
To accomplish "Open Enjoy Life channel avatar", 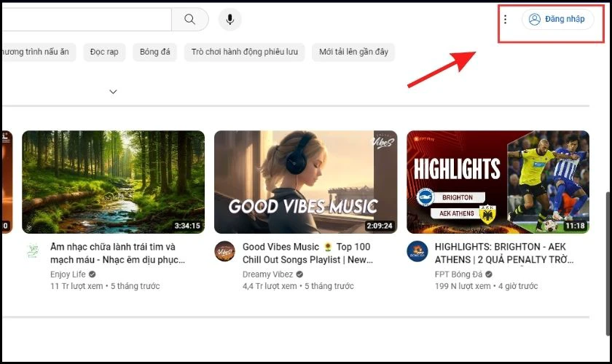I will [33, 251].
